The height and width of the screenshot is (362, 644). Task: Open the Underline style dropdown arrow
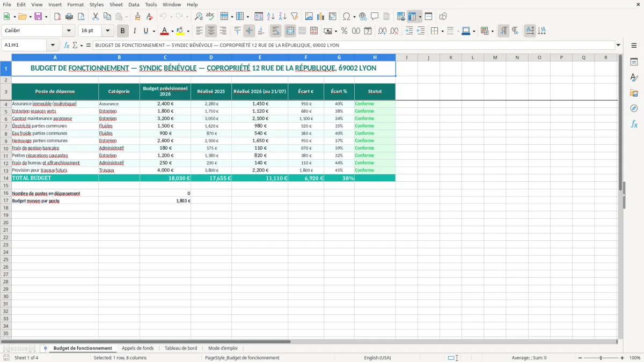coord(153,31)
